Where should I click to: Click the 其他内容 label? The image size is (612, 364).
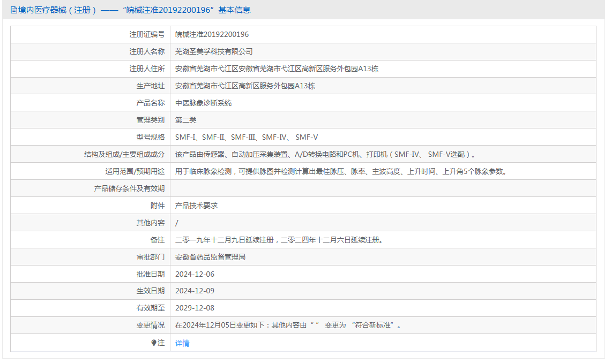click(151, 223)
